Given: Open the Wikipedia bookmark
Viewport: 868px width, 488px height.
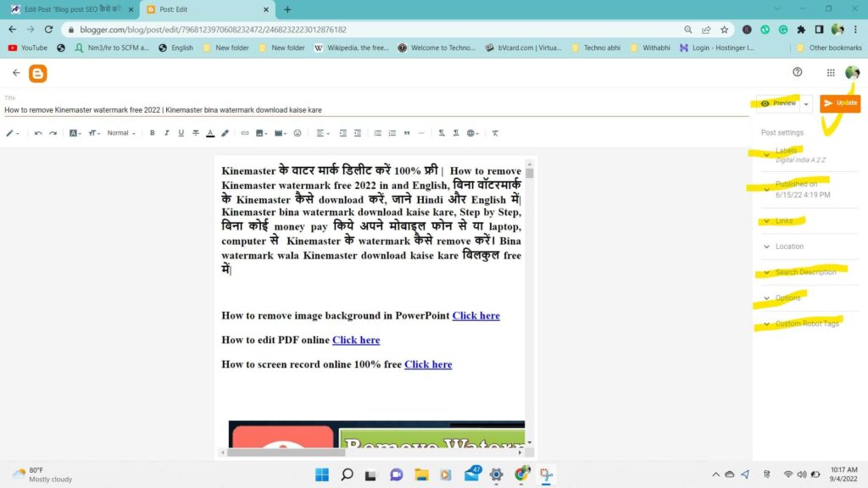Looking at the screenshot, I should pyautogui.click(x=351, y=48).
